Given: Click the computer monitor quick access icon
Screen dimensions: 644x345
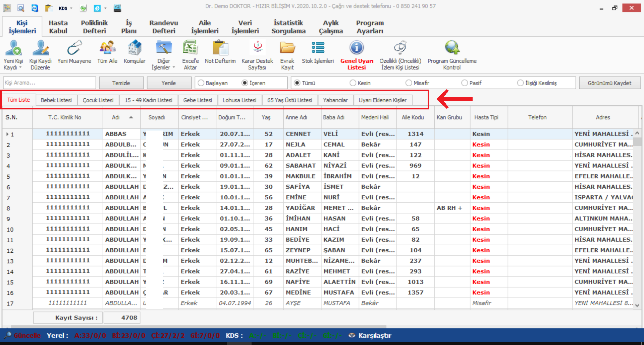Looking at the screenshot, I should 117,8.
